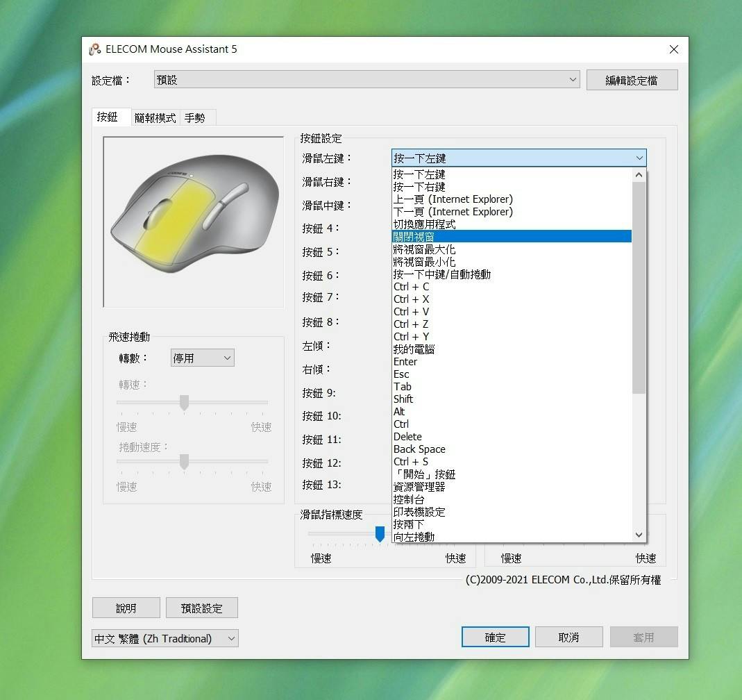Screen dimensions: 742x700
Task: Click the 確定 button
Action: tap(495, 637)
